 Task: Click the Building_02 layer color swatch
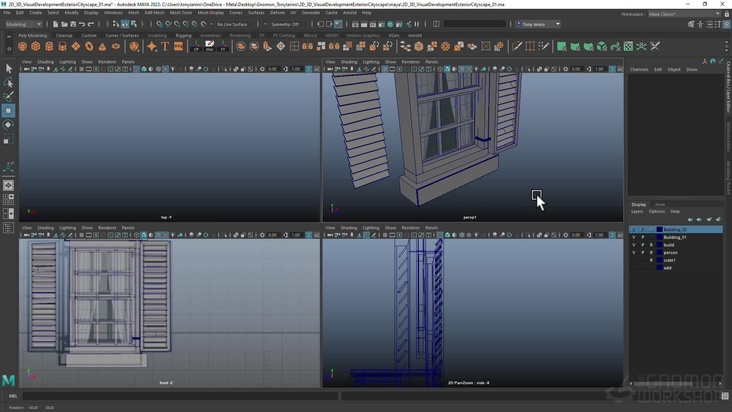click(x=660, y=230)
